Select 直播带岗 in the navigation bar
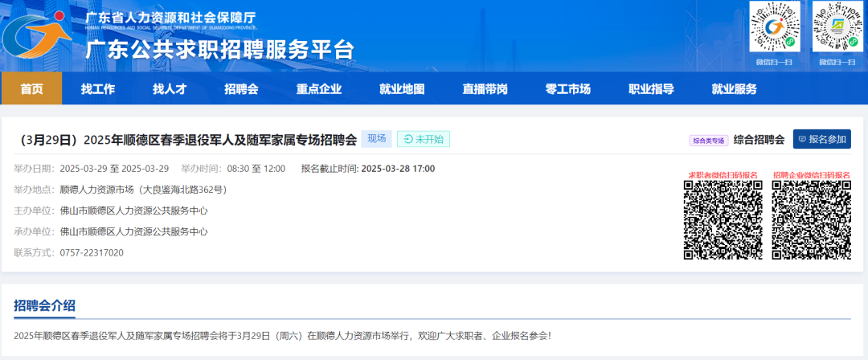Image resolution: width=868 pixels, height=360 pixels. coord(485,88)
